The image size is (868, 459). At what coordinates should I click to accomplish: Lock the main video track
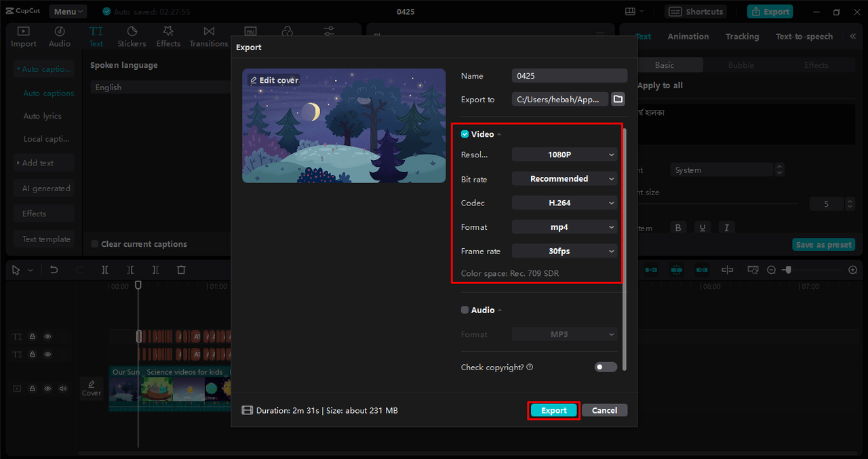[33, 388]
